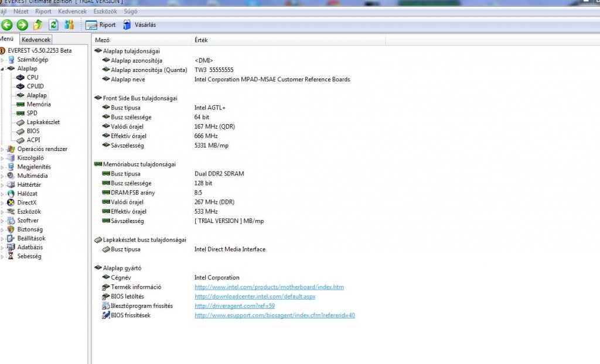The image size is (600, 364).
Task: Select the CPU icon in the tree
Action: click(21, 77)
